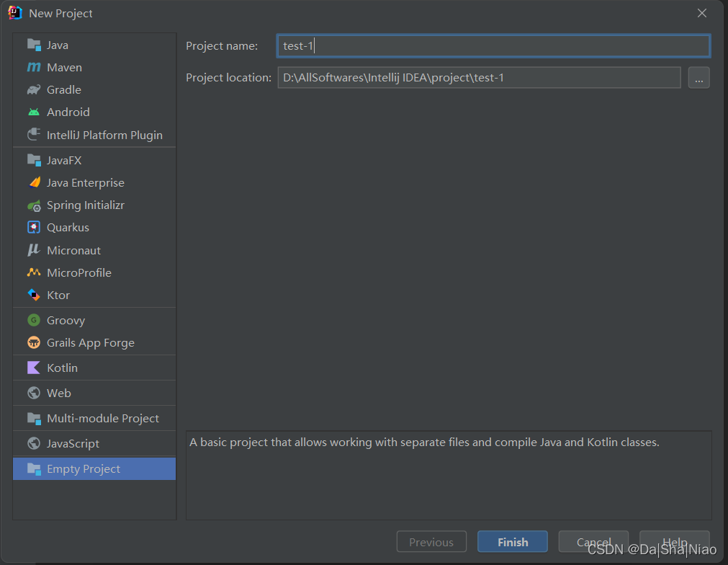Click the Quarkus icon
Viewport: 728px width, 565px height.
[x=34, y=227]
